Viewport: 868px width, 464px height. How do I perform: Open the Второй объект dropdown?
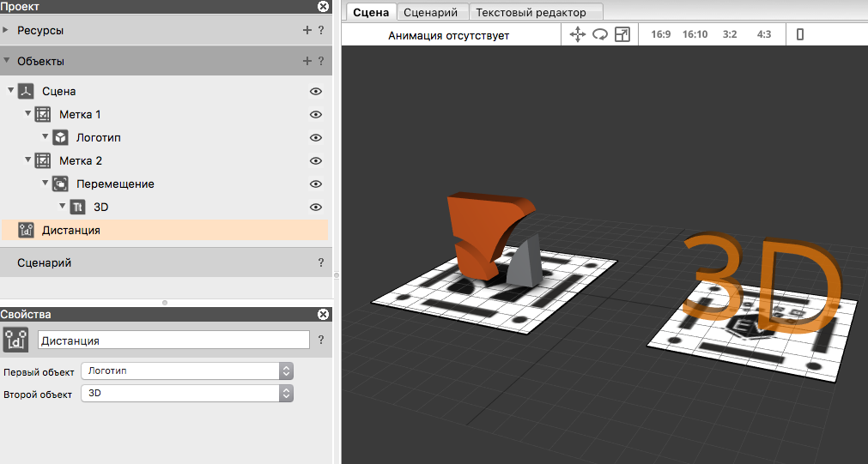187,393
